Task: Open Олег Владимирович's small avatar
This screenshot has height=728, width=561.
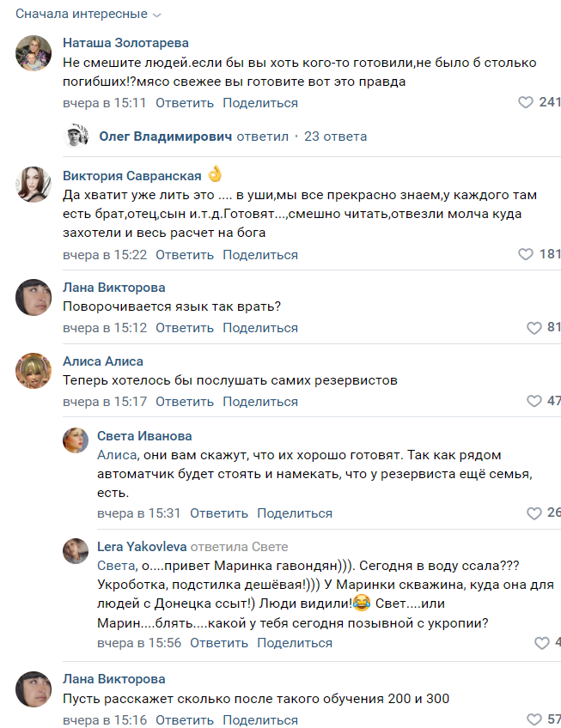Action: [77, 136]
